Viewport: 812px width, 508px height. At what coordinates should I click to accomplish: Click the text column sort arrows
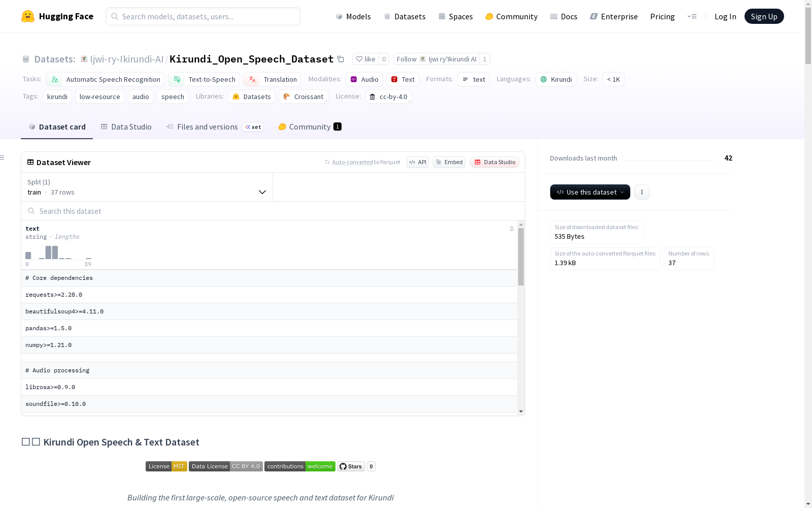(x=512, y=229)
